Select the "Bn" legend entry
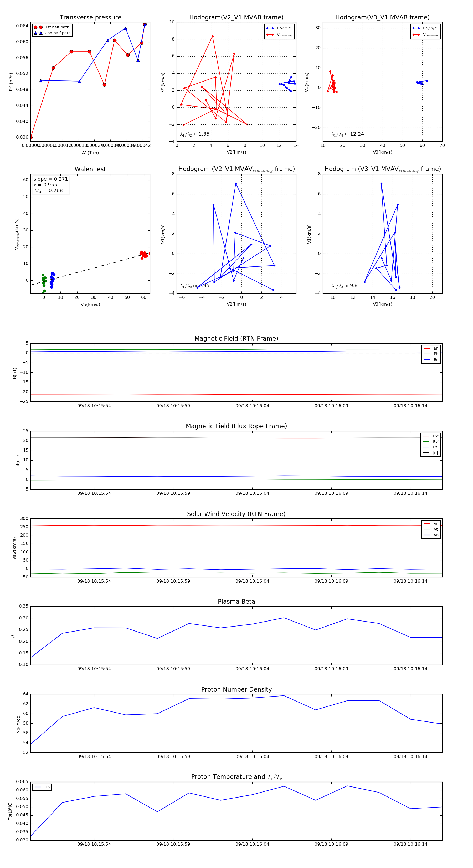Viewport: 473px width, 868px height. click(x=431, y=360)
